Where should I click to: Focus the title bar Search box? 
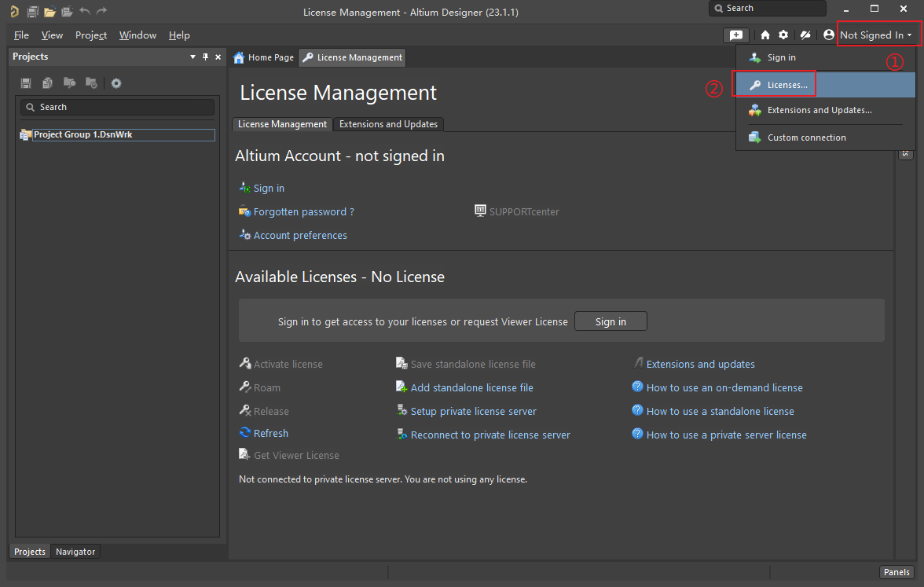[767, 8]
